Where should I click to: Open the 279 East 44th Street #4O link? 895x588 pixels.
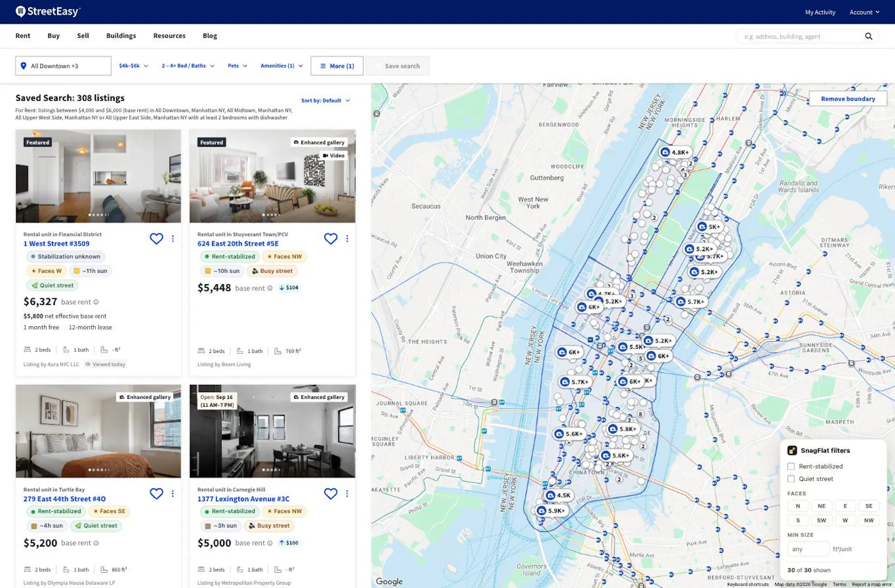click(x=64, y=499)
